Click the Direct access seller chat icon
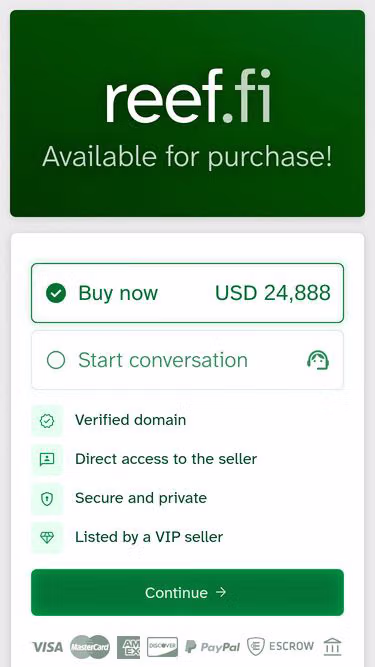This screenshot has height=667, width=375. point(47,459)
